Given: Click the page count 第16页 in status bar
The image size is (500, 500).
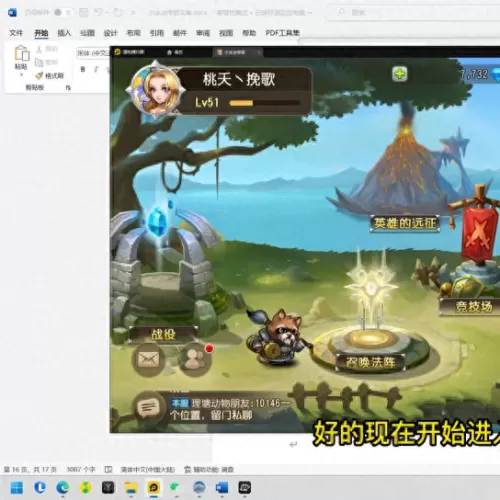Looking at the screenshot, I should click(x=30, y=470).
